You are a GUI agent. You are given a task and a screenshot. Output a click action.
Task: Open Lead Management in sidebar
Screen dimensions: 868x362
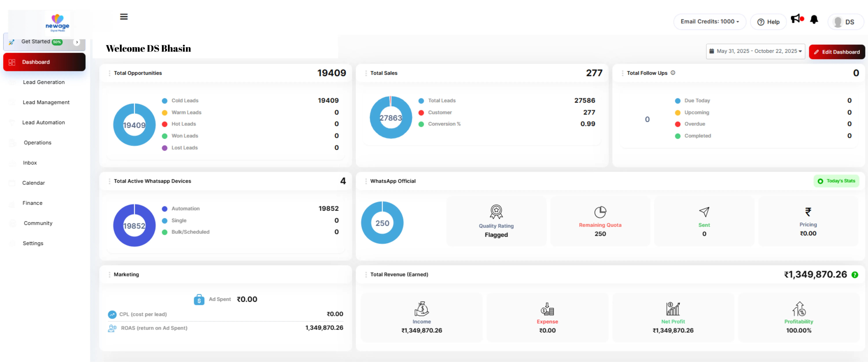pos(46,103)
